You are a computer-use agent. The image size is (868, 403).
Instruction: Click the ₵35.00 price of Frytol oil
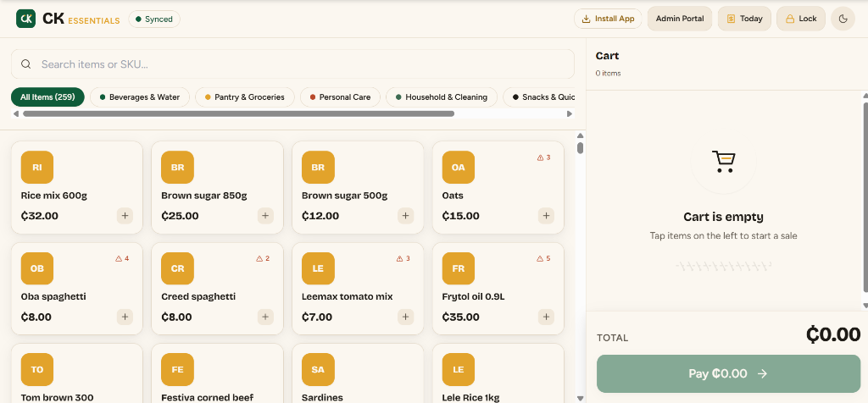461,317
